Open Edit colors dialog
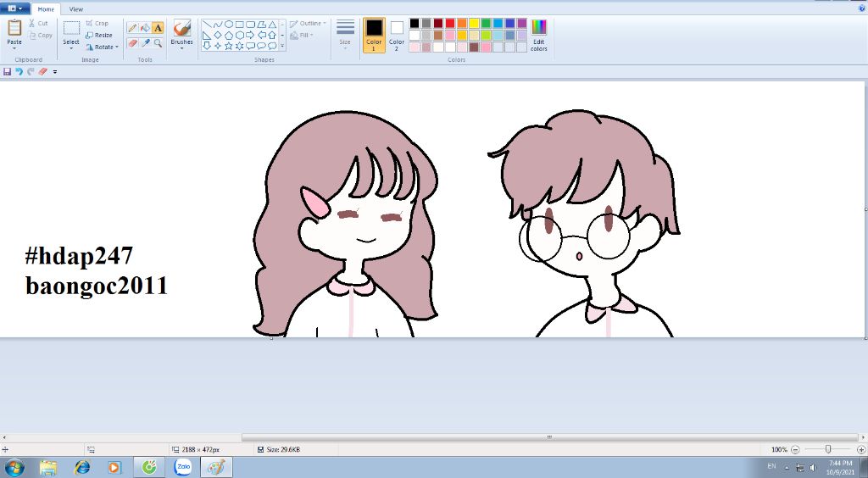This screenshot has width=868, height=478. point(539,34)
